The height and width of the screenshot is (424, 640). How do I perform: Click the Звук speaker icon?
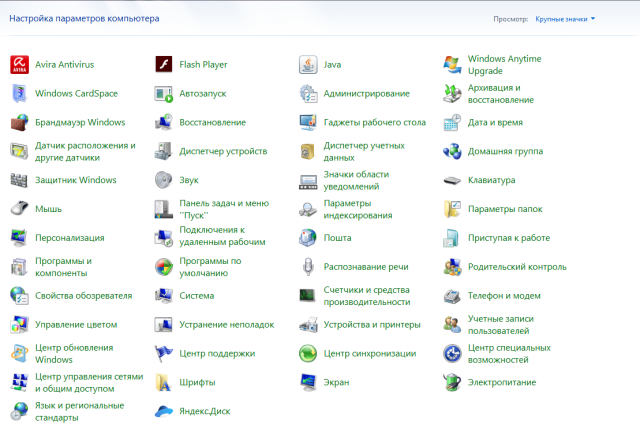(164, 180)
